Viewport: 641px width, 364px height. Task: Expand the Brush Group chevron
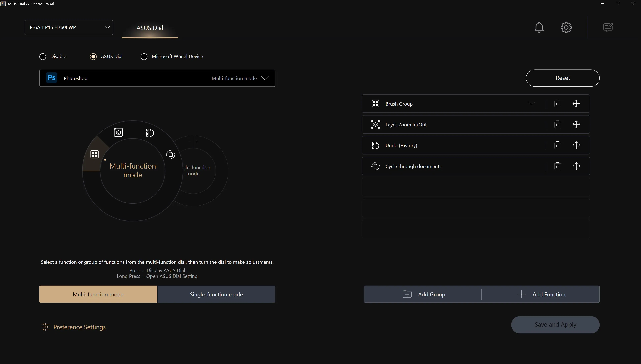531,103
